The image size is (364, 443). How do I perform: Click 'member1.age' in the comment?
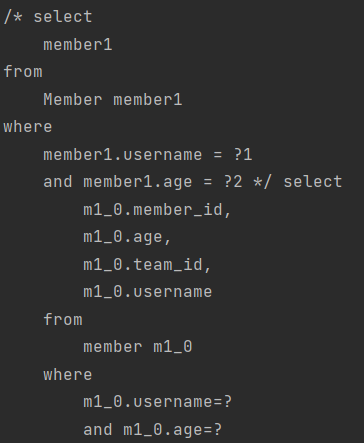coord(138,183)
